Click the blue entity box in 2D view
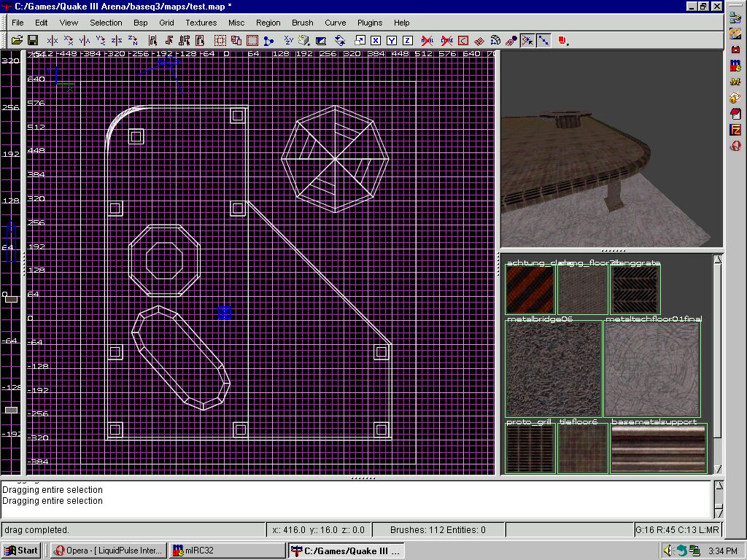The image size is (747, 560). pyautogui.click(x=225, y=312)
